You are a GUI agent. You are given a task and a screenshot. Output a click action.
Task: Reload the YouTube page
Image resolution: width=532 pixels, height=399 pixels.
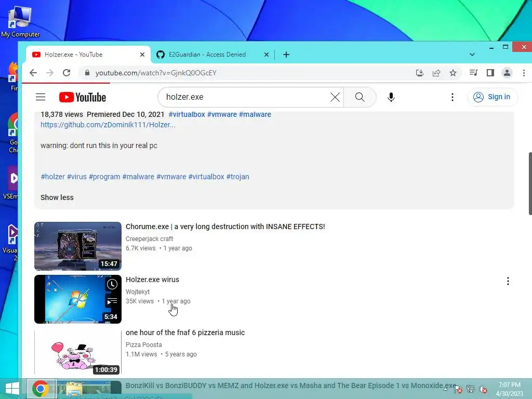66,73
